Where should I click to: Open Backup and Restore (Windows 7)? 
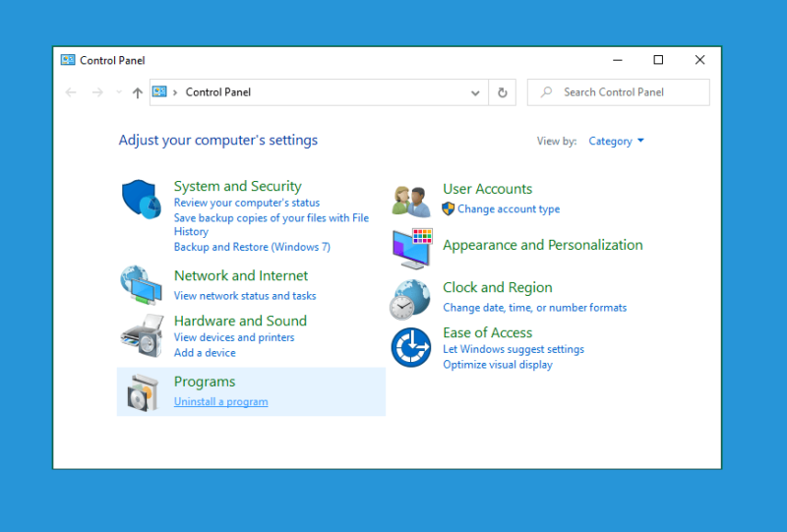pyautogui.click(x=252, y=247)
